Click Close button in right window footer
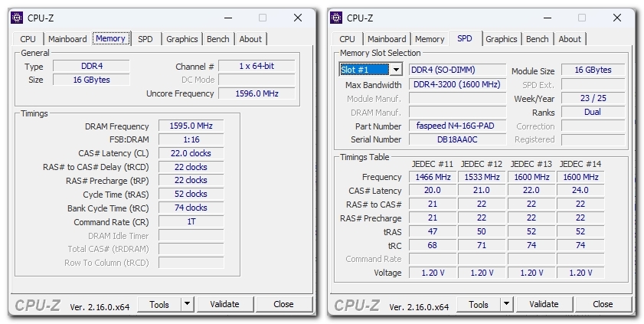The width and height of the screenshot is (644, 324). (603, 304)
